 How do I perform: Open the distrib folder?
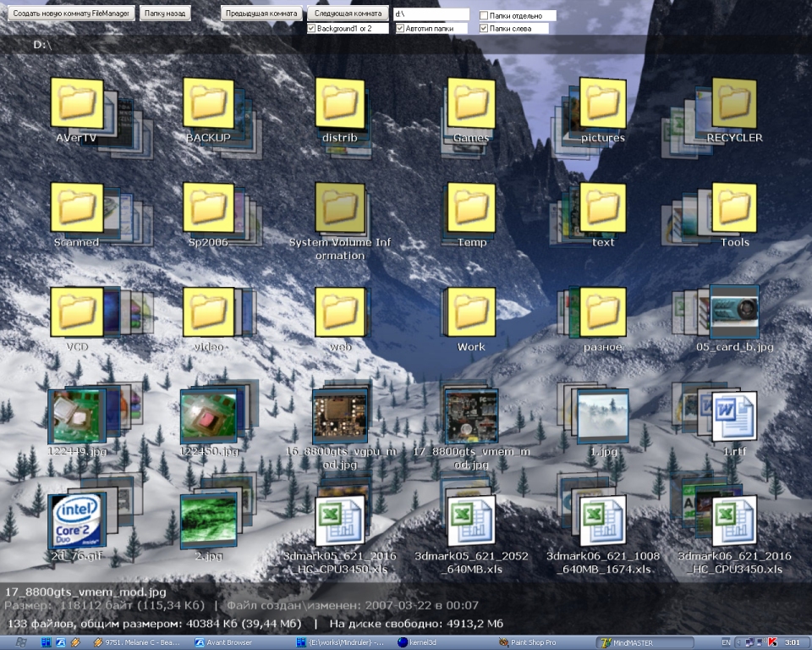[340, 103]
